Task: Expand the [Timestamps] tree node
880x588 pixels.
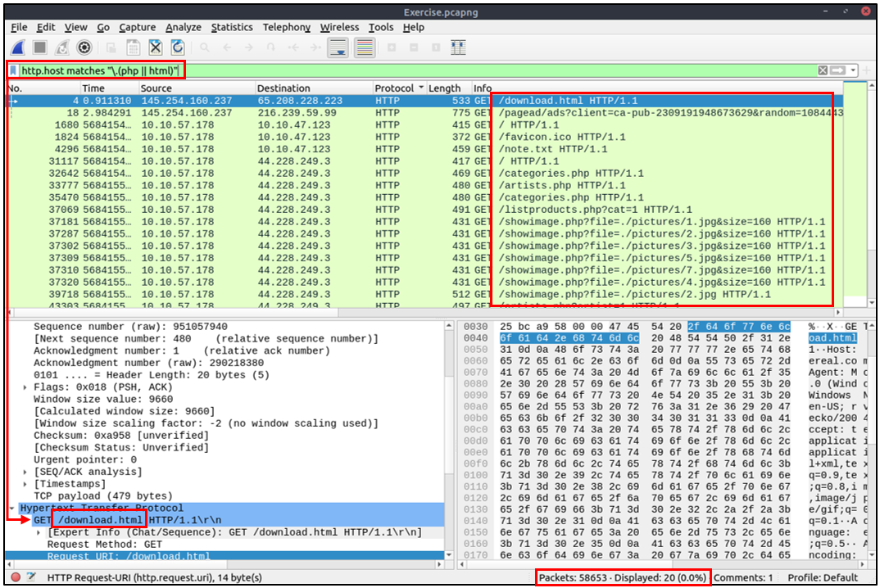Action: 26,484
